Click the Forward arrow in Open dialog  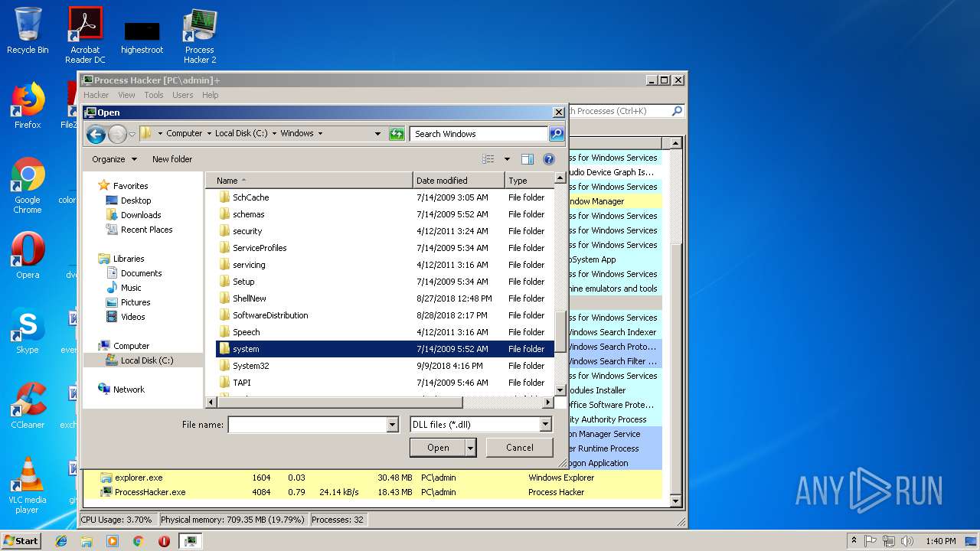[x=117, y=135]
